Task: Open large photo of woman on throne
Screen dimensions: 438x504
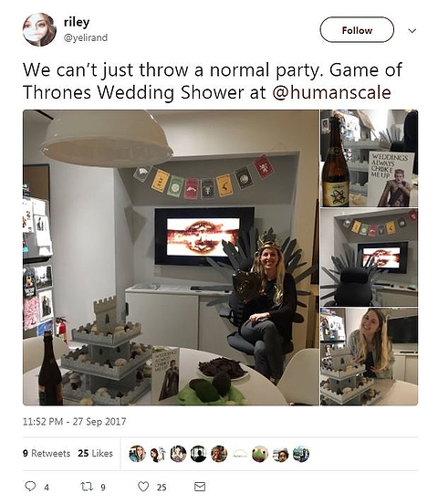Action: click(x=171, y=257)
